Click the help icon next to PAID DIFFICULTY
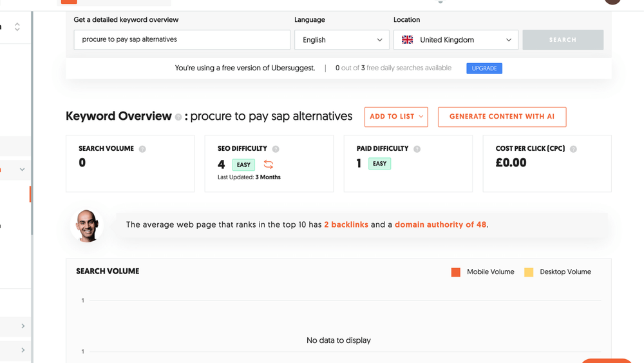 [x=417, y=149]
